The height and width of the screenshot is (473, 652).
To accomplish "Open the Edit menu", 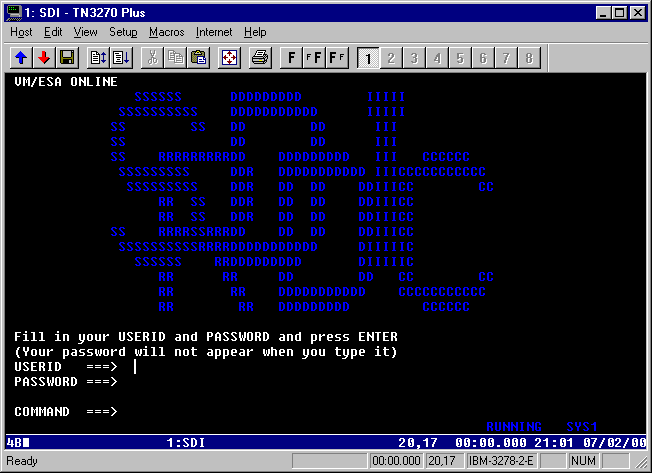I will (x=53, y=32).
